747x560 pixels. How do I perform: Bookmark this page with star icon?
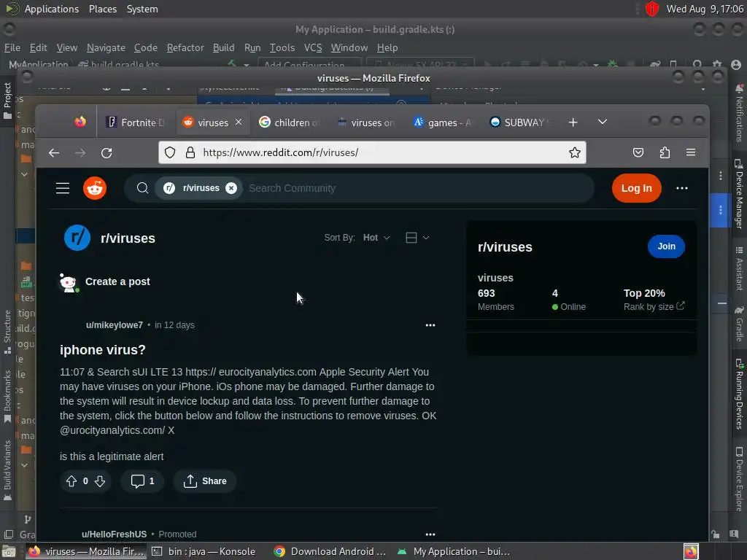coord(575,152)
